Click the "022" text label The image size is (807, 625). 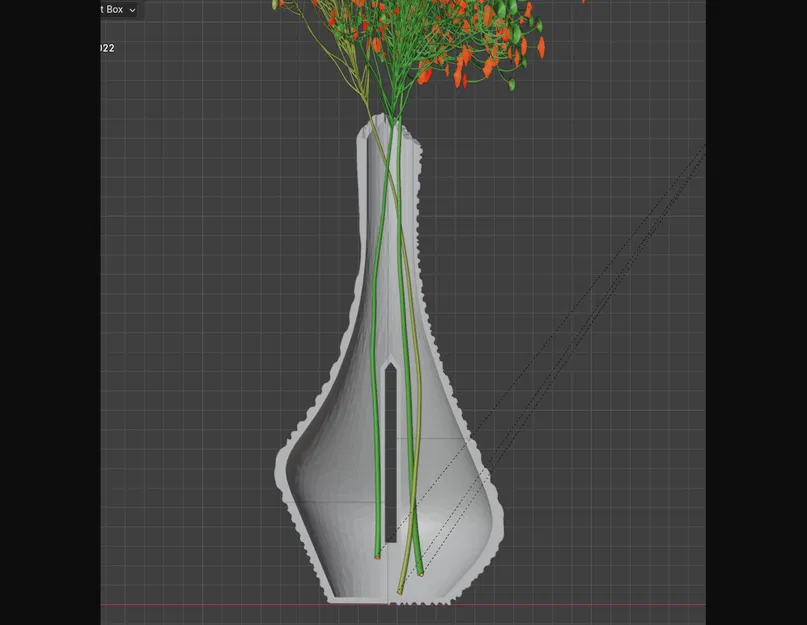(x=105, y=47)
